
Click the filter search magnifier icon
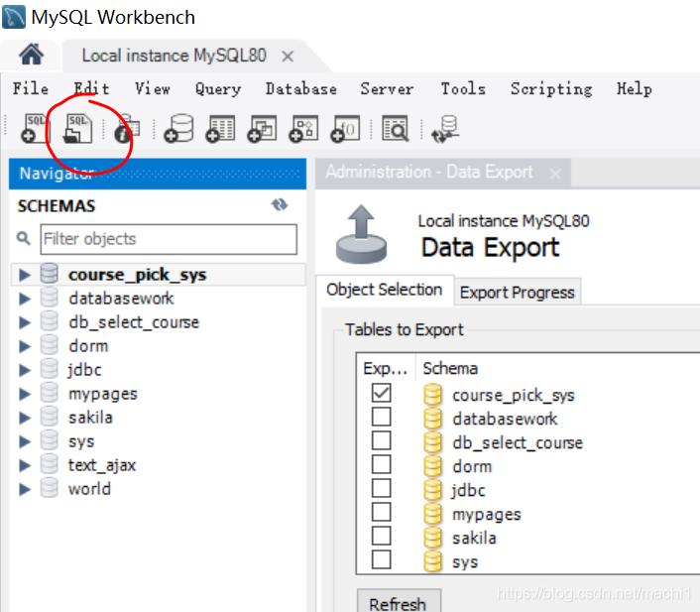point(24,238)
